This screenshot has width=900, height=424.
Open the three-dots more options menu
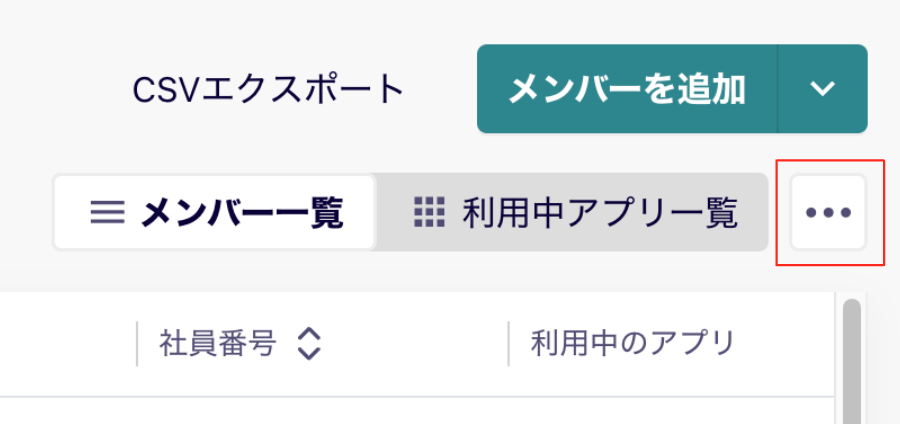coord(828,212)
